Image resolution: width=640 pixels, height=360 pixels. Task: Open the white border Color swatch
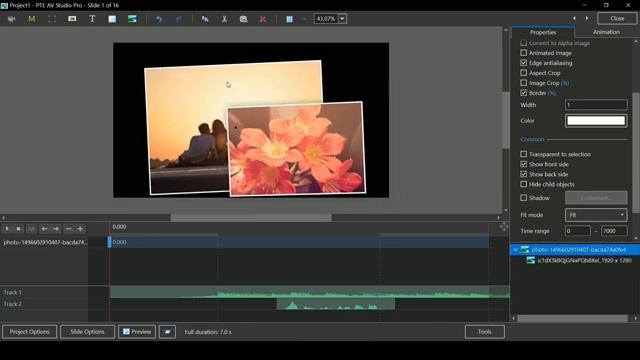point(596,120)
